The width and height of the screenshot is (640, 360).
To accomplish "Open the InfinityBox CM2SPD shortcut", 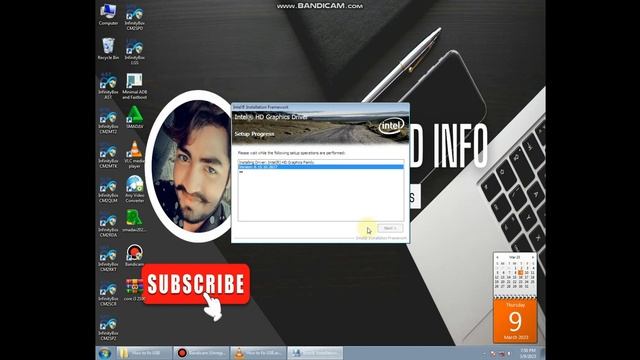I will click(x=134, y=18).
